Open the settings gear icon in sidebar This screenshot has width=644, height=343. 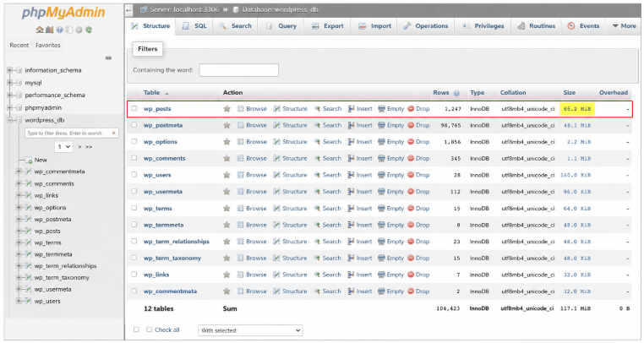(79, 30)
